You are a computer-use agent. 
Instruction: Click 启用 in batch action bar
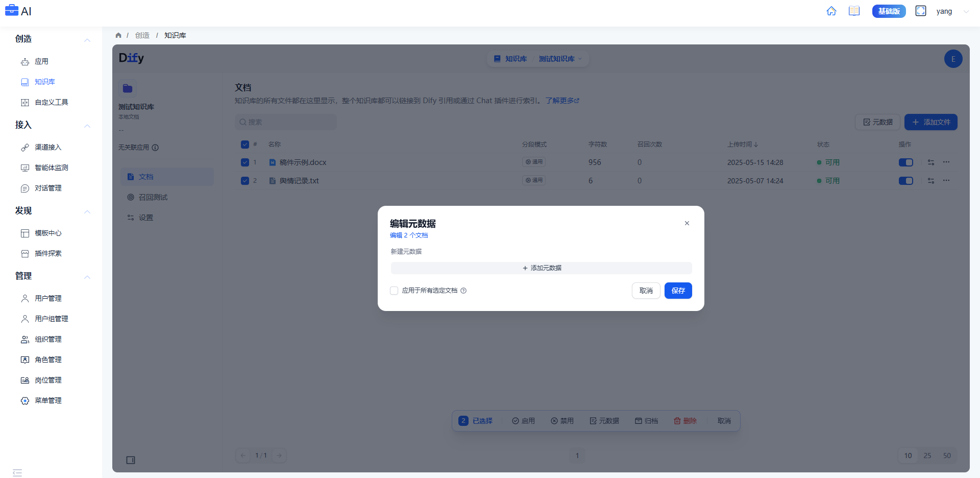[524, 421]
